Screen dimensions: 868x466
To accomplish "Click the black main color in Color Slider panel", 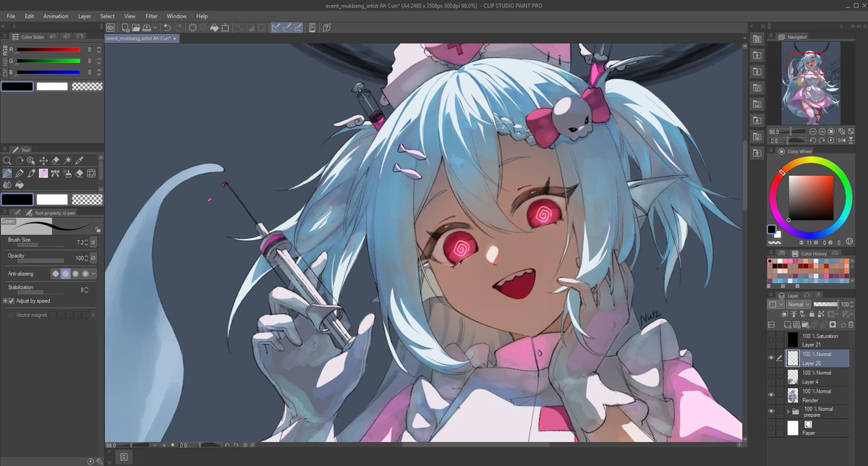I will pyautogui.click(x=17, y=86).
